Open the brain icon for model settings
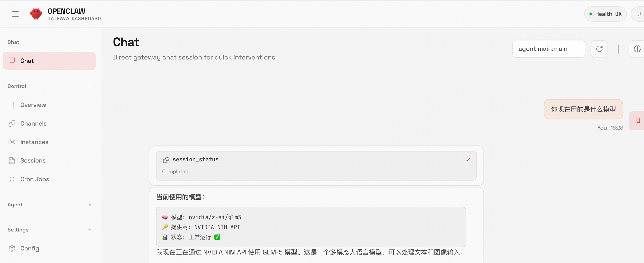This screenshot has width=644, height=263. pyautogui.click(x=638, y=49)
